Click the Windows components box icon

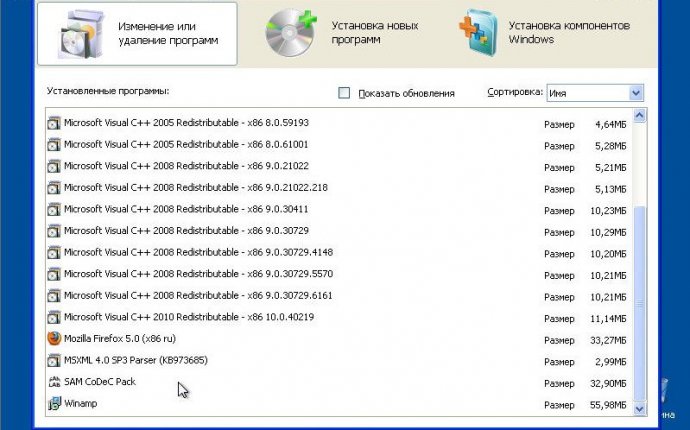click(x=478, y=33)
